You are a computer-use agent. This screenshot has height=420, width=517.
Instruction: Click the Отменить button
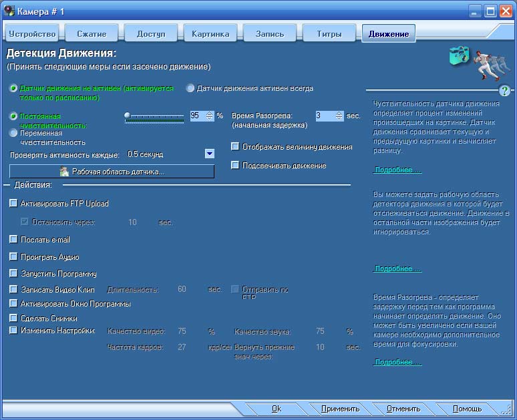tap(403, 409)
